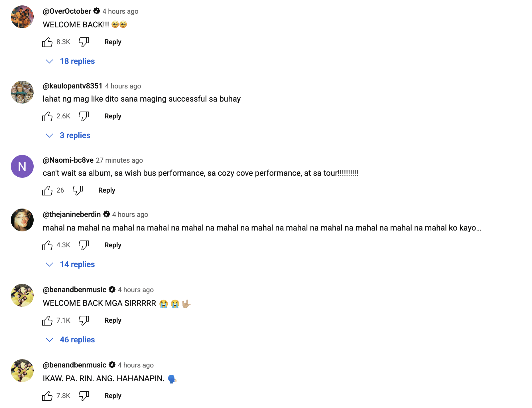
Task: Like the WELCOME BACK MGA SIRRRRR comment
Action: [48, 320]
